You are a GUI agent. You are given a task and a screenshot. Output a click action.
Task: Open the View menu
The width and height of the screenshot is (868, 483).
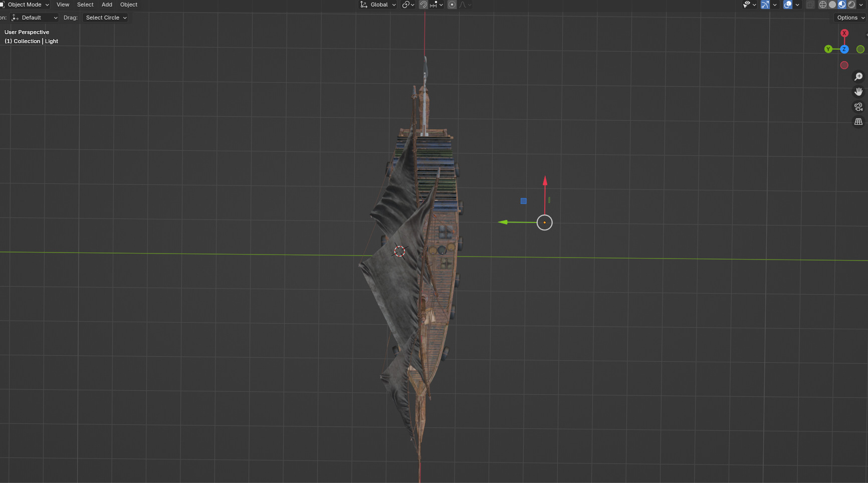point(63,5)
